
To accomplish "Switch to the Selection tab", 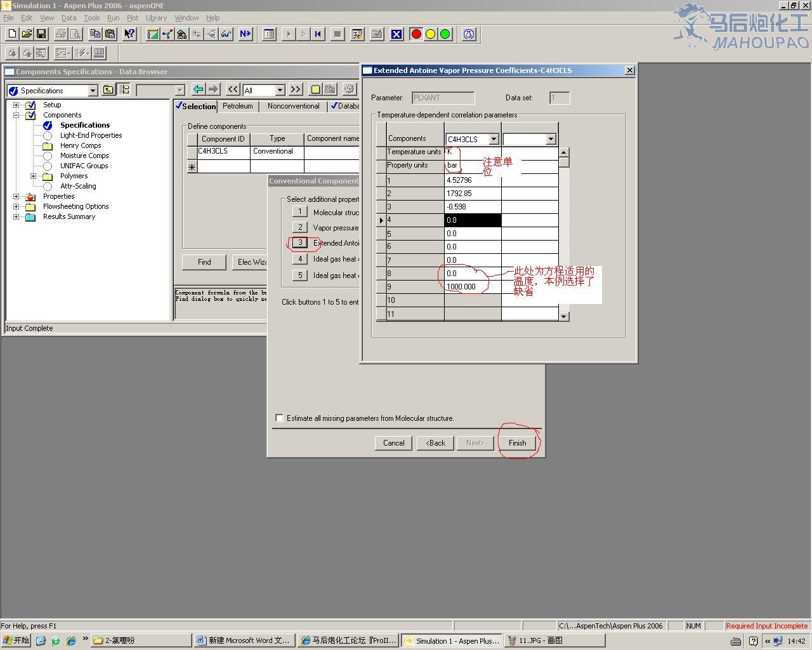I will (x=196, y=106).
